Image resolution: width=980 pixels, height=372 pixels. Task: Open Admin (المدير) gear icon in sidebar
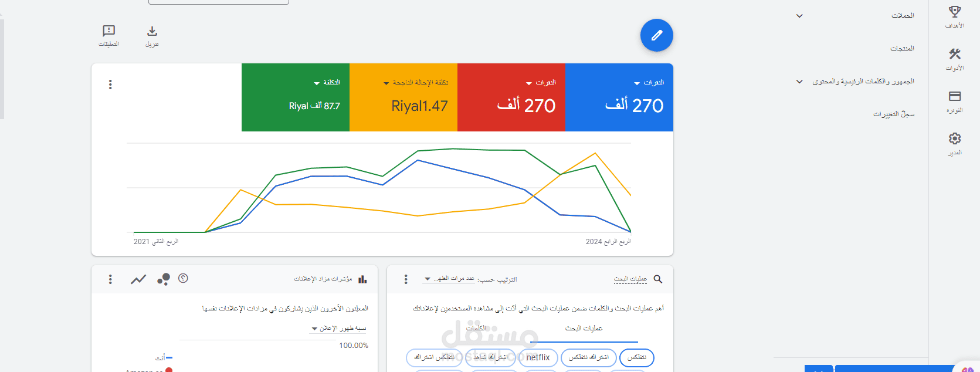pos(955,139)
